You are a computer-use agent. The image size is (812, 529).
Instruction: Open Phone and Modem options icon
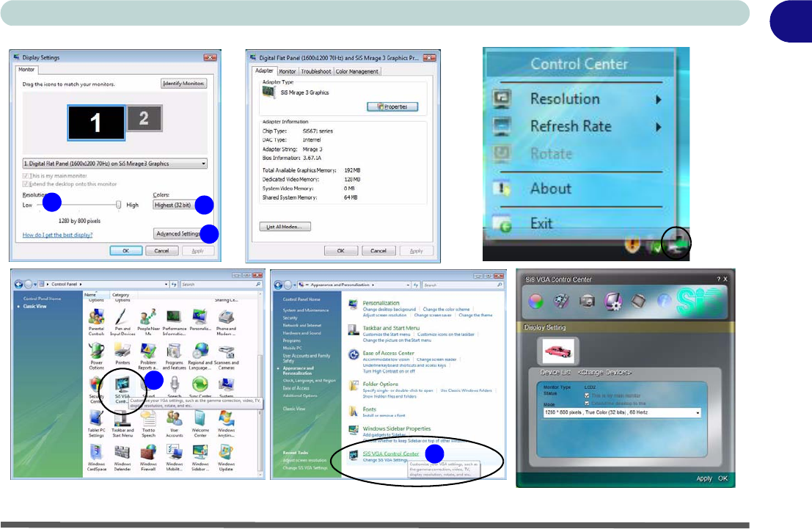point(226,322)
